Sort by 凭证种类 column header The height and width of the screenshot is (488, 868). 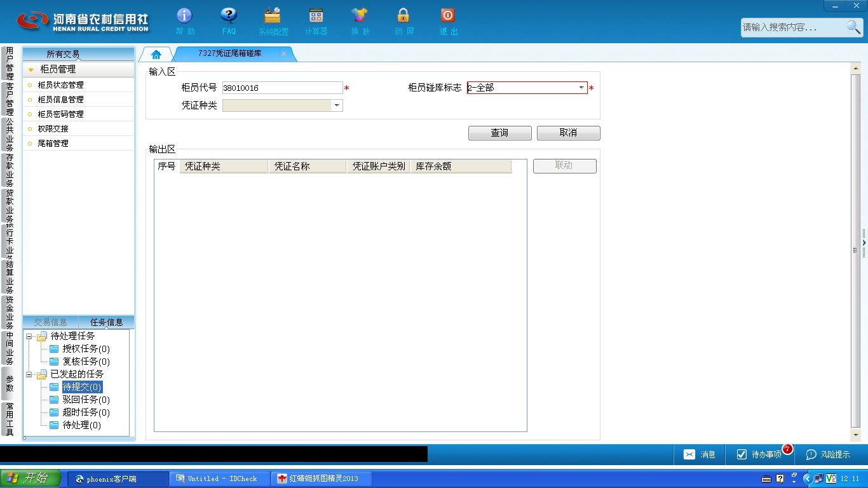click(224, 166)
